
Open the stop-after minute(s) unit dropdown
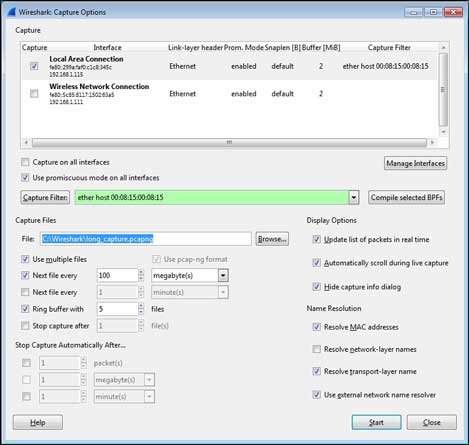click(149, 396)
